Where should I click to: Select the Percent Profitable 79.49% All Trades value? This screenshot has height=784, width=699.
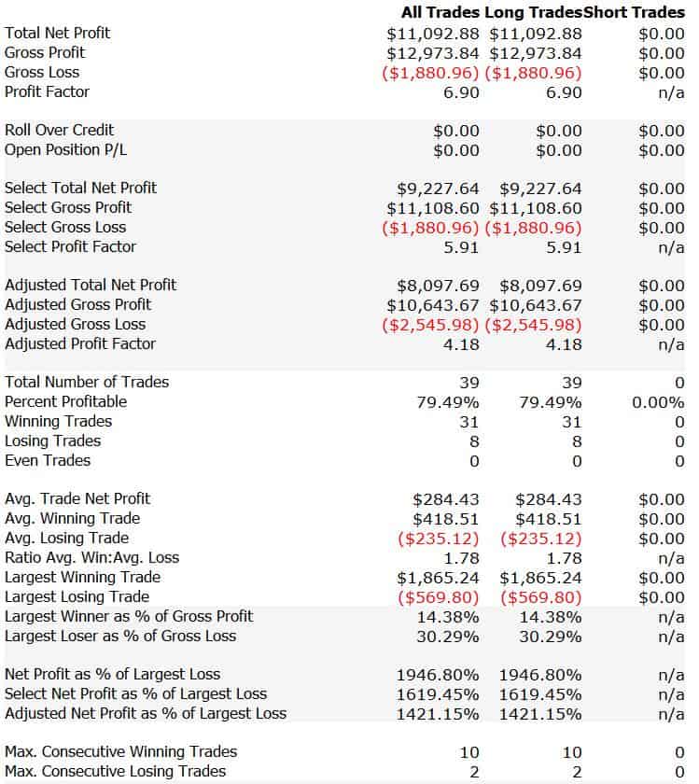448,402
